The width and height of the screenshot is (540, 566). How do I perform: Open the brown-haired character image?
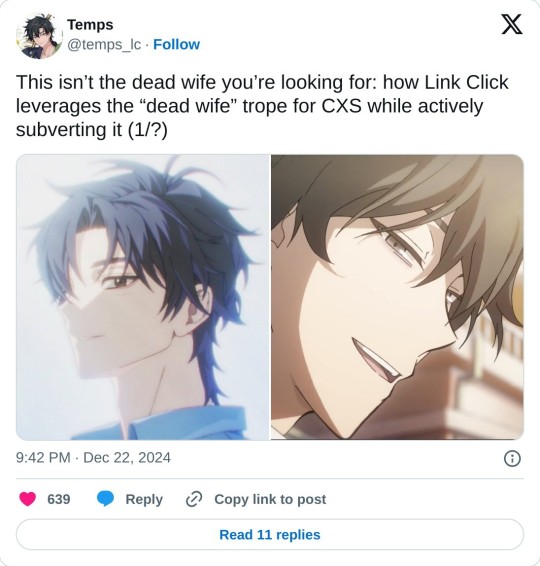397,297
